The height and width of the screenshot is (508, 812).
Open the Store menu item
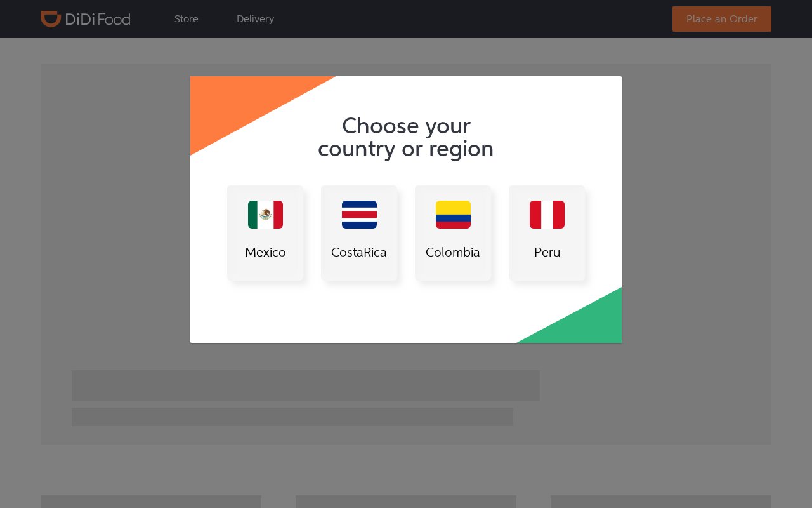pos(187,19)
